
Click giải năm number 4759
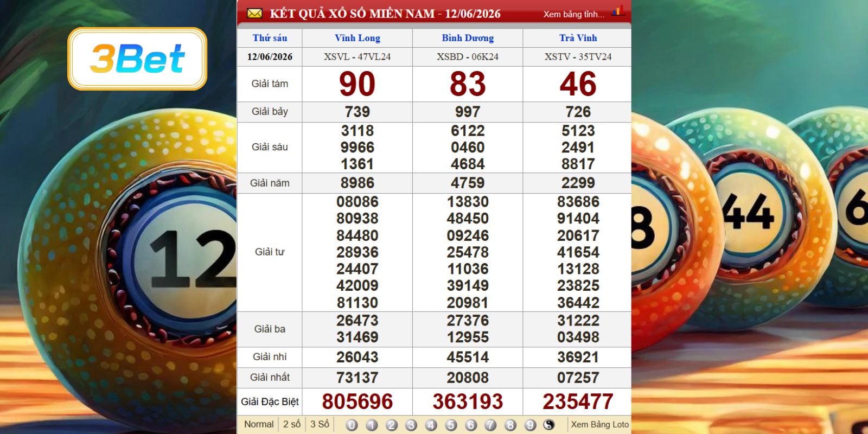[x=468, y=183]
